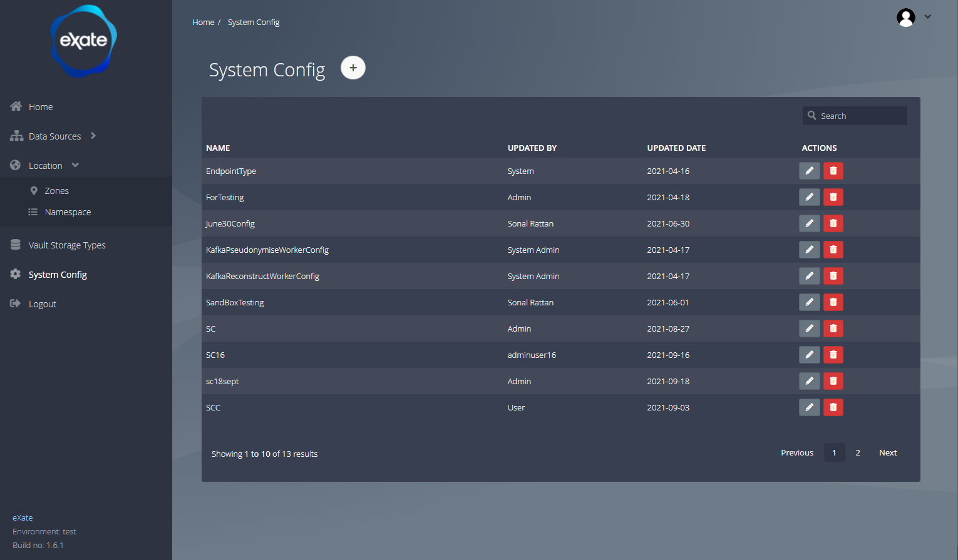
Task: Delete the ForTesting config entry
Action: (833, 197)
